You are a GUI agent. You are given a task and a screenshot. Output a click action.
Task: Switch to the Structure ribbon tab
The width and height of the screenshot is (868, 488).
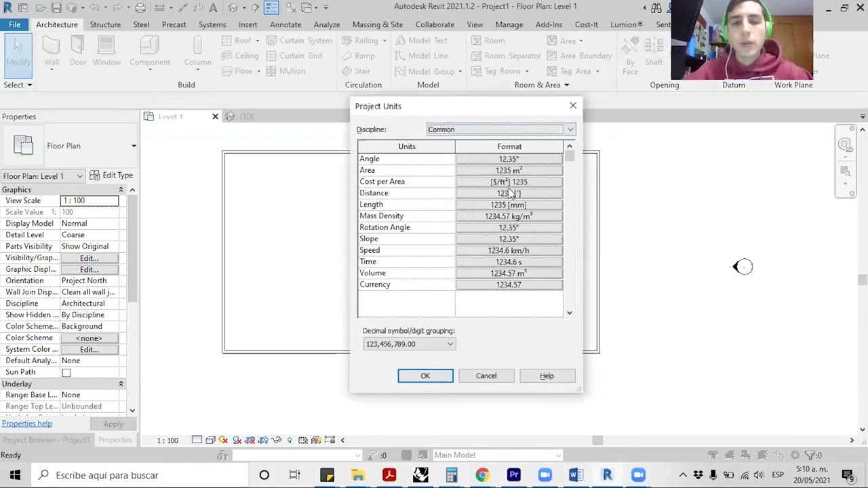105,24
